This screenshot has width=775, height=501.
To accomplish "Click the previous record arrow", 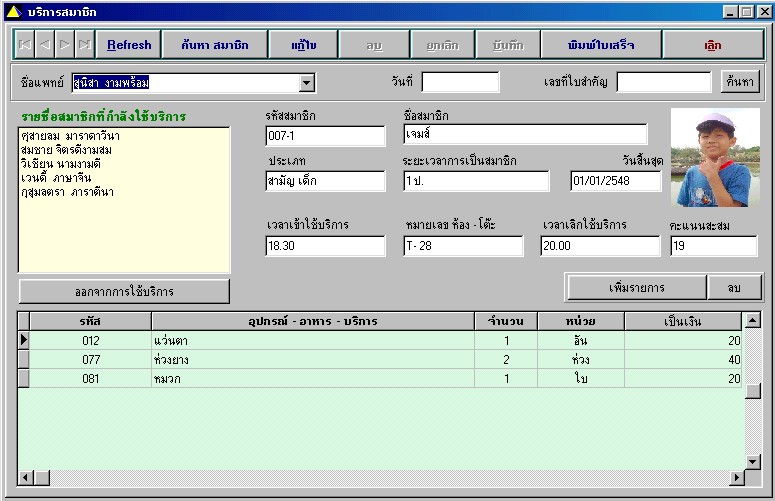I will click(x=45, y=45).
